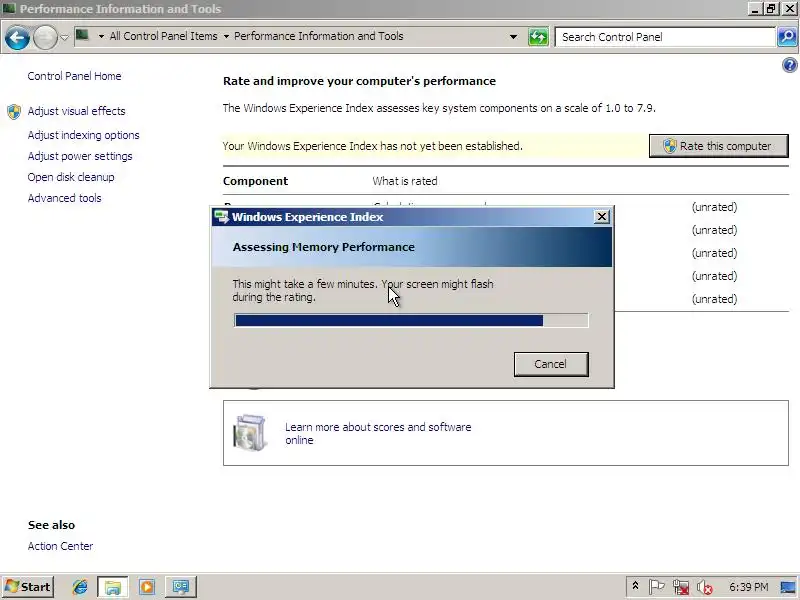The height and width of the screenshot is (600, 800).
Task: Switch to the Windows Experience Index taskbar item
Action: coord(181,587)
